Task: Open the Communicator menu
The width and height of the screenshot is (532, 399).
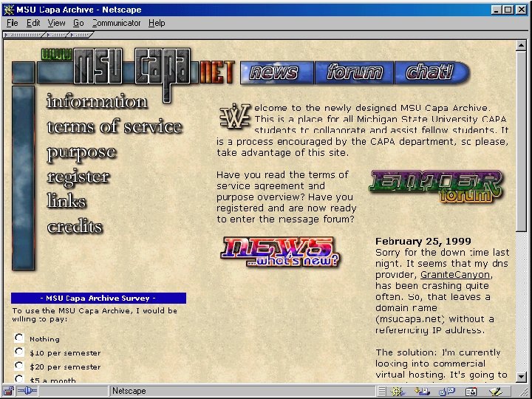Action: [x=117, y=23]
